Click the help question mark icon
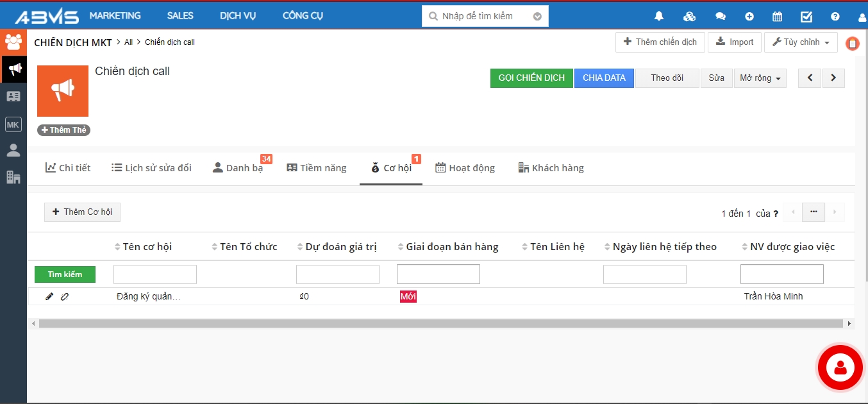Screen dimensions: 868x404 pos(835,17)
